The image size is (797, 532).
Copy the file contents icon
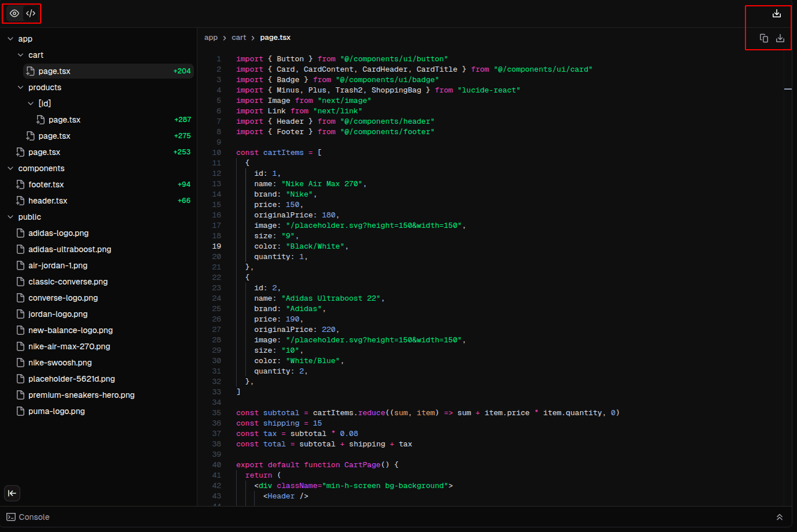(763, 38)
